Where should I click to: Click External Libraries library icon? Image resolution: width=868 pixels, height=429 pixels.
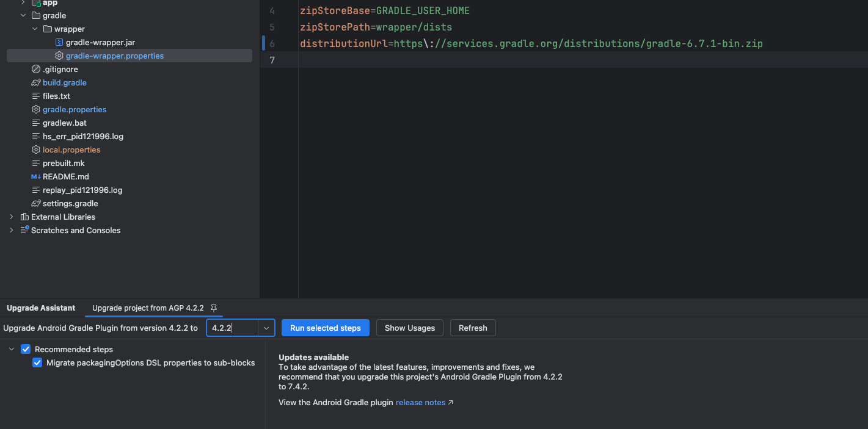(x=24, y=217)
